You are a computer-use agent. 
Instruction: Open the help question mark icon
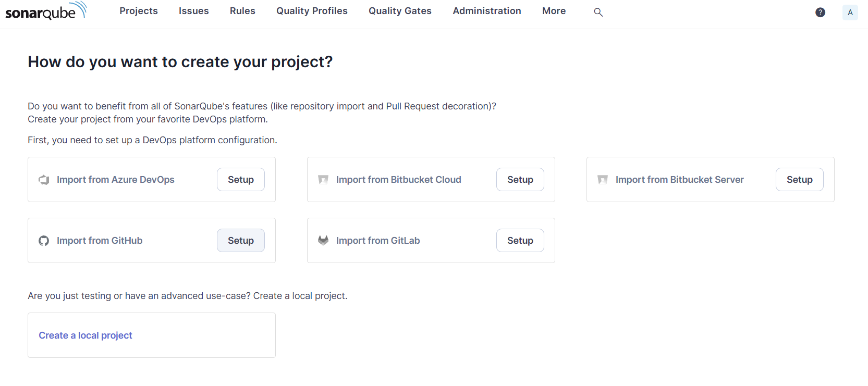820,12
